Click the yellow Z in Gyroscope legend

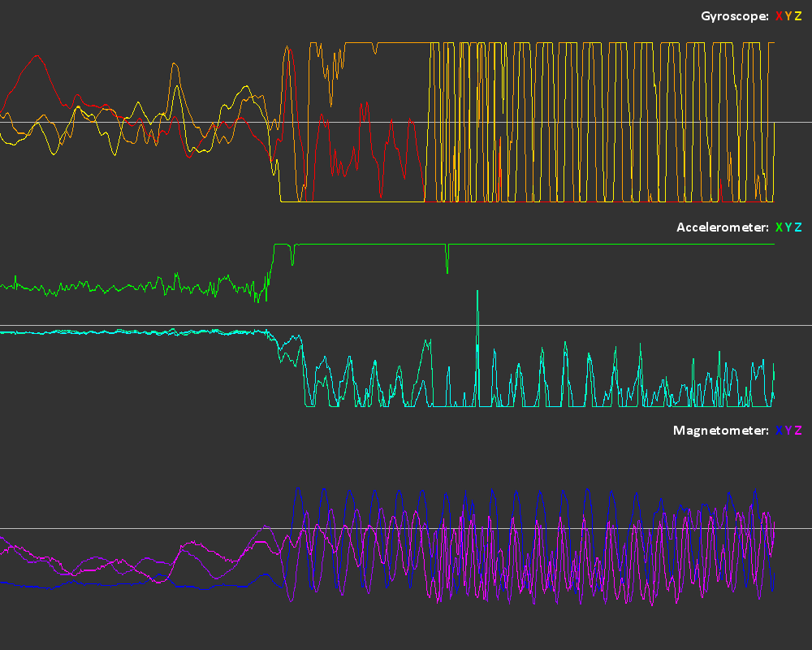pos(798,16)
